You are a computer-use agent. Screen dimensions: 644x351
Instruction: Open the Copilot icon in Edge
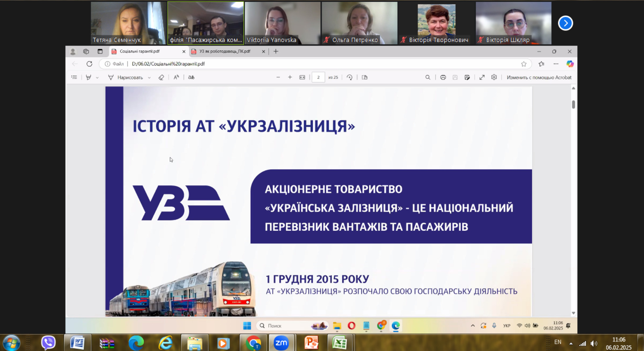570,64
